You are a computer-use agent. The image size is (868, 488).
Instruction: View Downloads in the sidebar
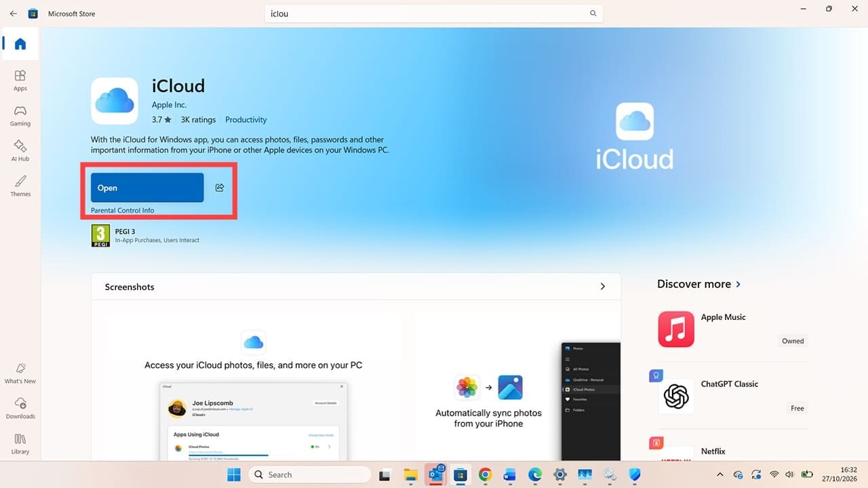(x=20, y=408)
